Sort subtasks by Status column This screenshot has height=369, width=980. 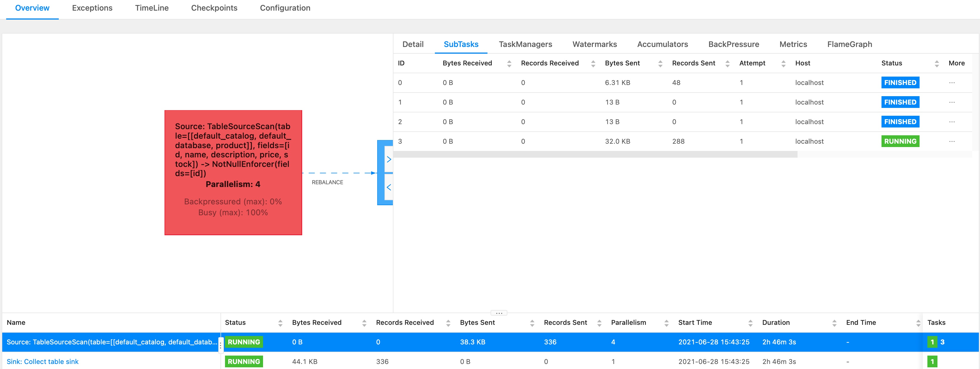pyautogui.click(x=936, y=63)
